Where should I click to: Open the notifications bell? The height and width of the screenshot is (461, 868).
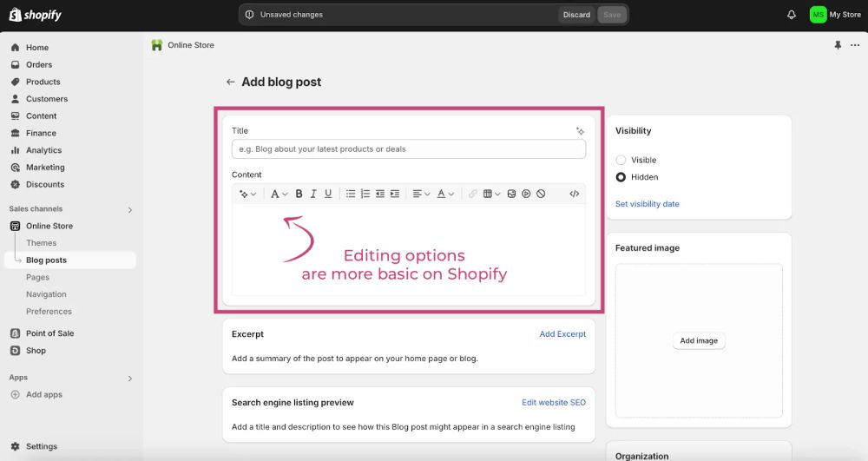(x=791, y=15)
